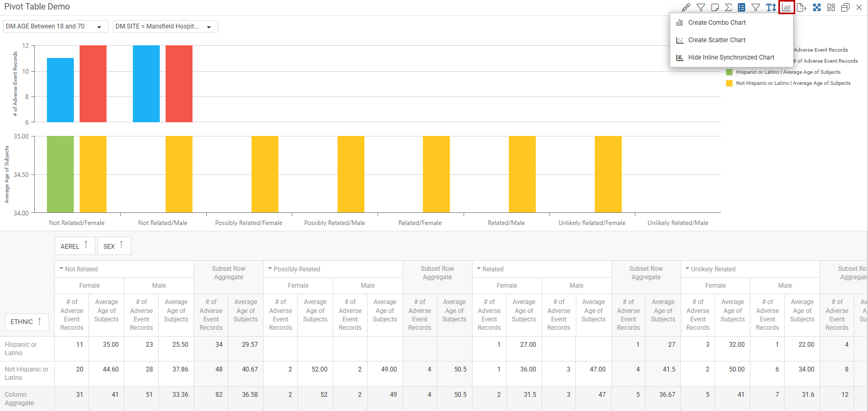Click the Female header under Unlikely Related
This screenshot has height=411, width=868.
pos(716,286)
